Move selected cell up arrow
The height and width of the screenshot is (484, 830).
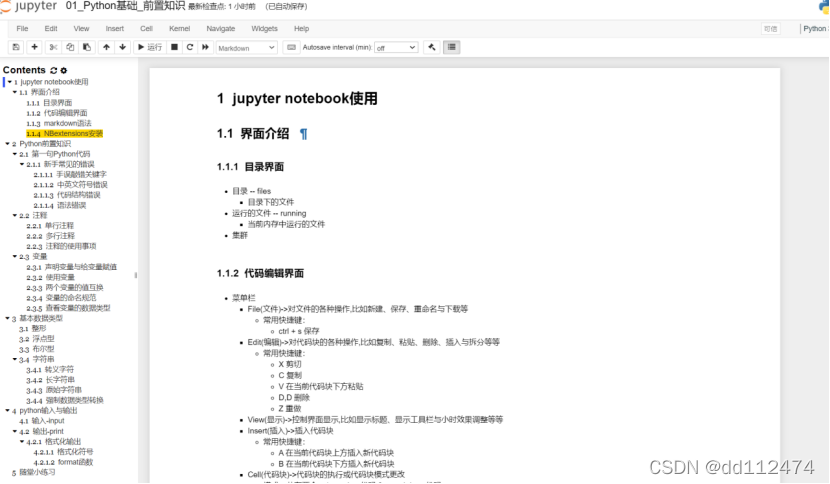pos(106,47)
